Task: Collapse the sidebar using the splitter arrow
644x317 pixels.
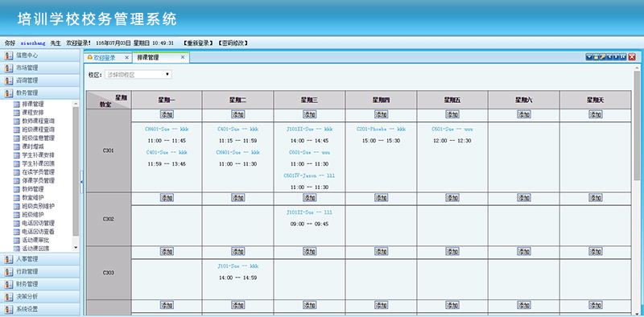Action: point(82,182)
